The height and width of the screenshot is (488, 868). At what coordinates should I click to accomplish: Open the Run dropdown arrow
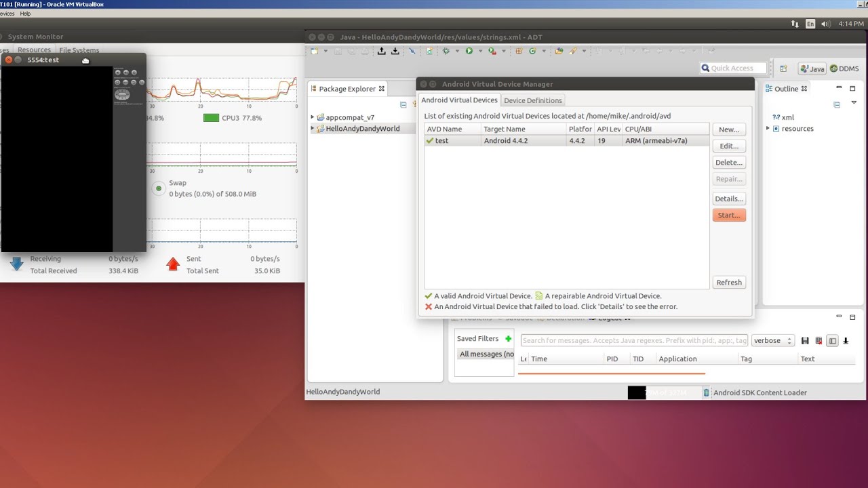click(x=480, y=51)
